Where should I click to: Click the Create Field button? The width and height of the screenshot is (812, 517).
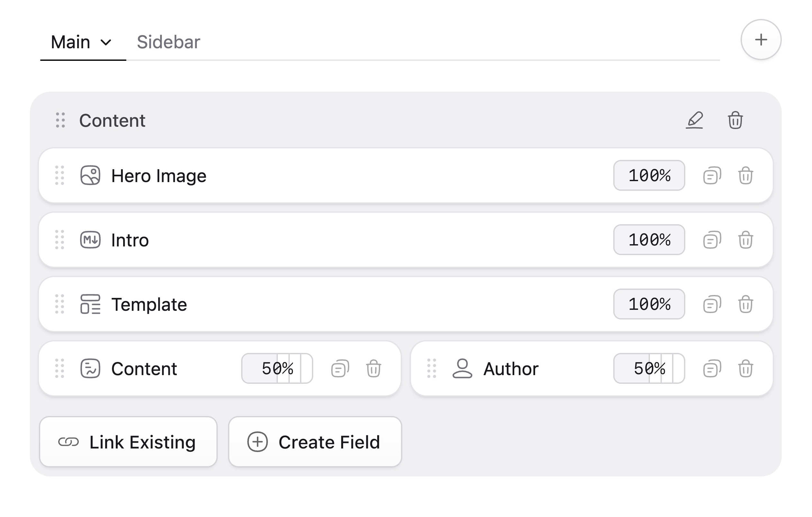click(315, 442)
